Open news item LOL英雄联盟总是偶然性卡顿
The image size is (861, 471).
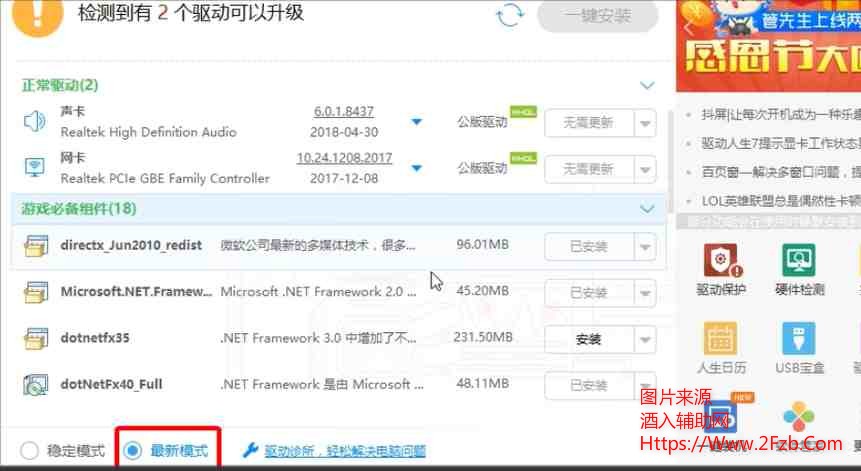(781, 201)
